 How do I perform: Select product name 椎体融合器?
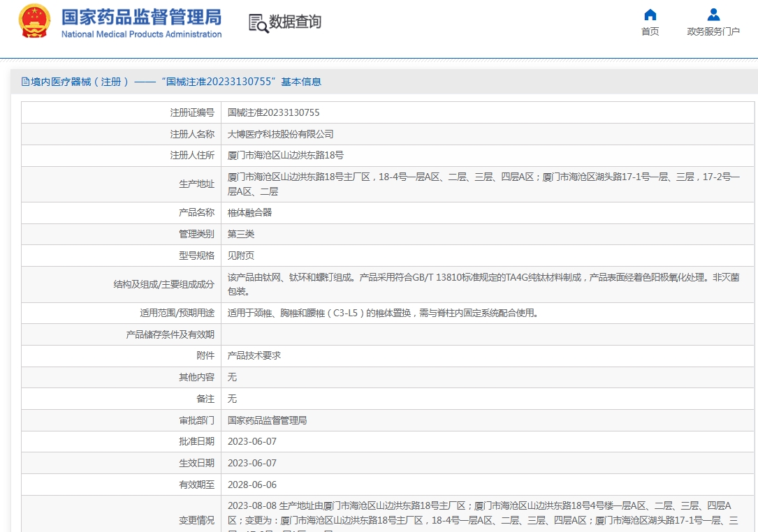point(250,213)
